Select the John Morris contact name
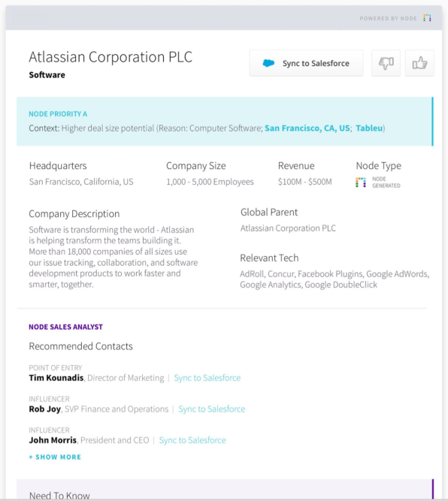The width and height of the screenshot is (448, 501). [x=53, y=440]
